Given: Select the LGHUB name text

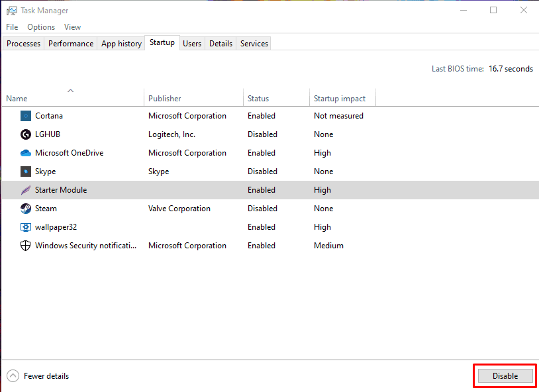Looking at the screenshot, I should (48, 134).
